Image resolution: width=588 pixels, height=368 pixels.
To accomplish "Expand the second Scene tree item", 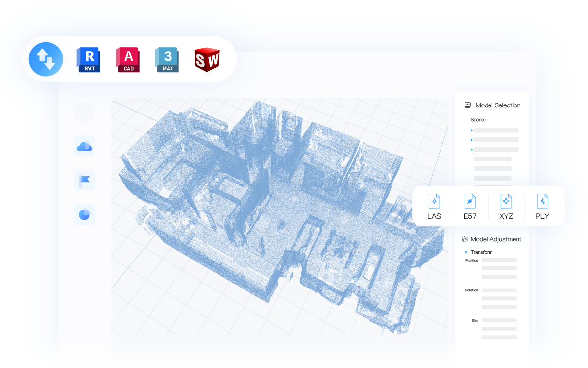I will pos(472,140).
